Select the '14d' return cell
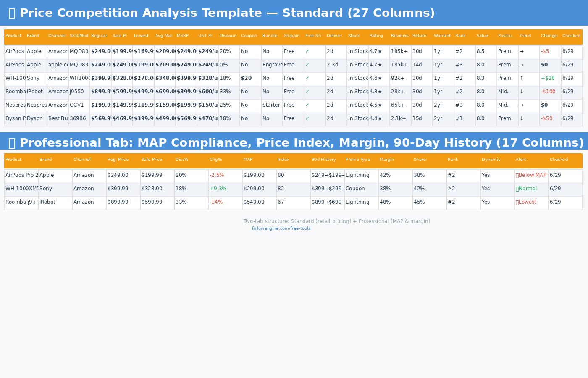 point(422,65)
